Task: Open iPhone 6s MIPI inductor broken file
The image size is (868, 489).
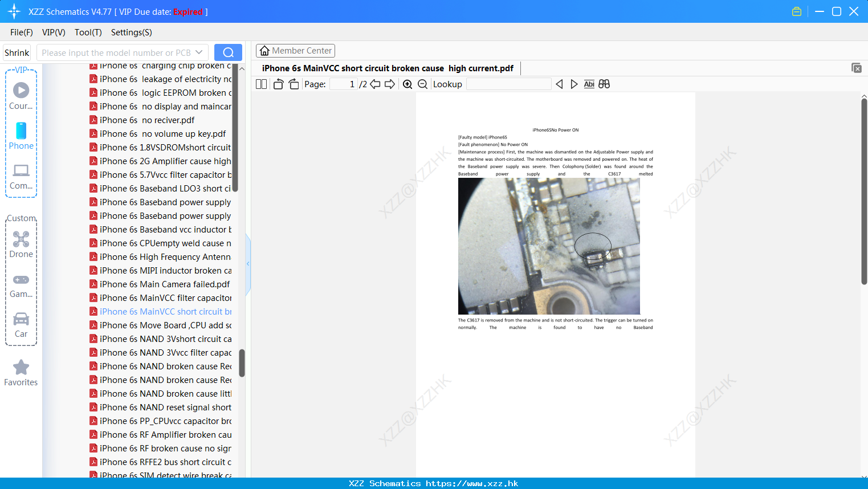Action: tap(161, 271)
